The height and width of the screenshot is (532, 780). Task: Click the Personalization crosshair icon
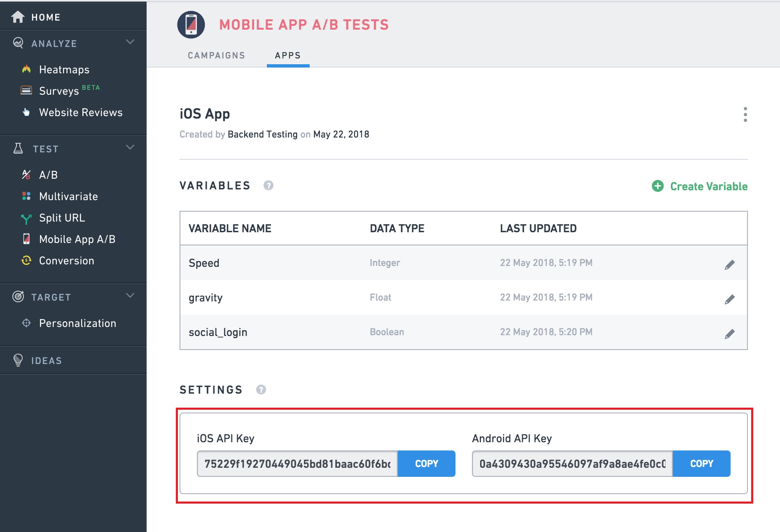(26, 323)
